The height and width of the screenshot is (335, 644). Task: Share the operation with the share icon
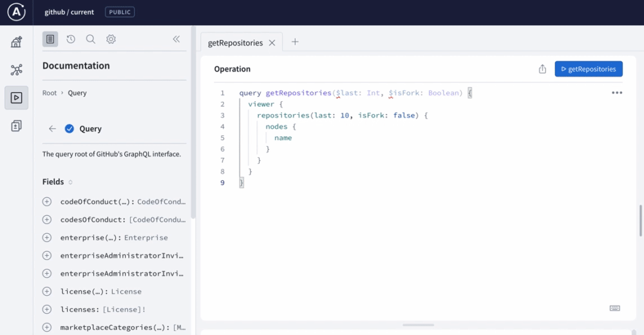542,69
